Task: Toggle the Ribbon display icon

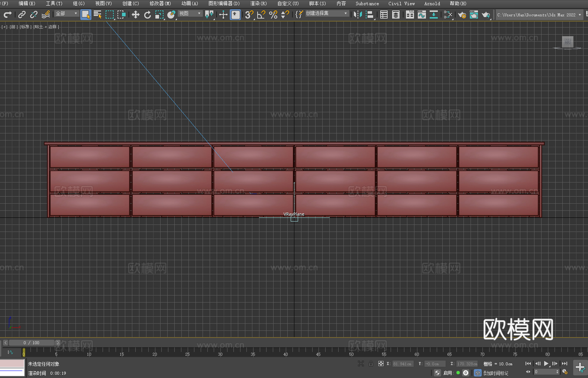Action: [x=410, y=14]
